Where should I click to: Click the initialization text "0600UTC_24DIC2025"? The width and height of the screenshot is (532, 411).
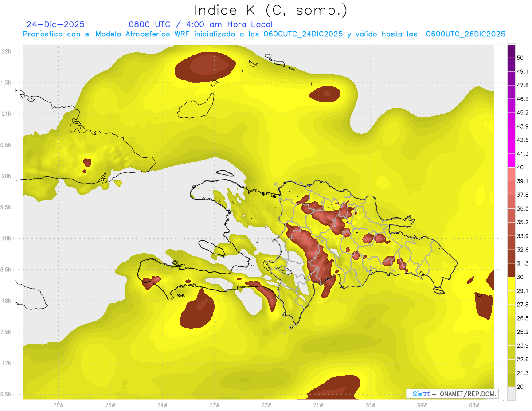point(303,34)
